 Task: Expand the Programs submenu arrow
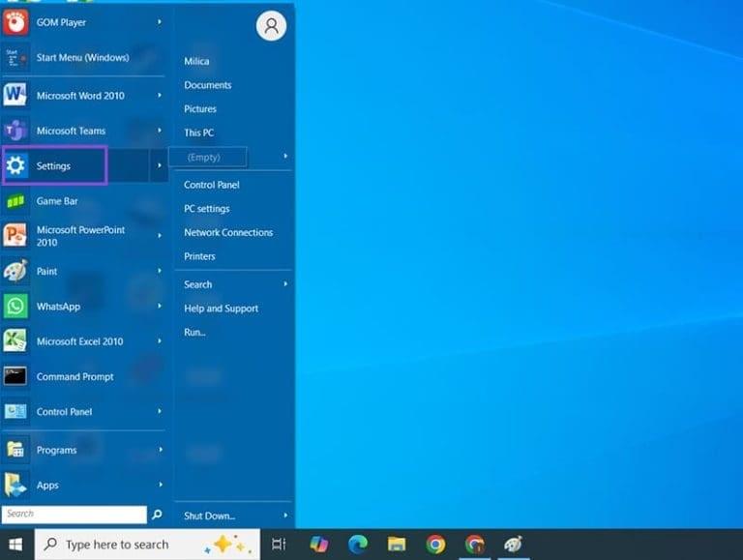pos(160,450)
